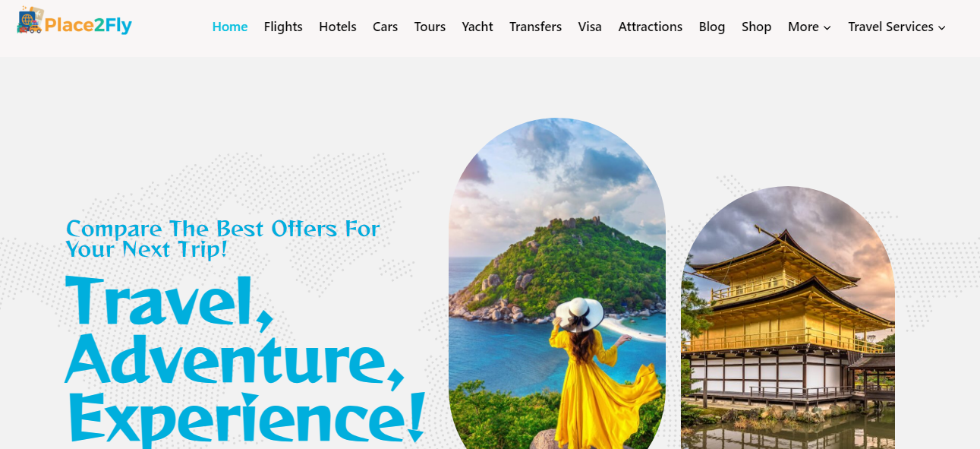This screenshot has width=980, height=449.
Task: Go to the Home menu item
Action: pos(230,27)
